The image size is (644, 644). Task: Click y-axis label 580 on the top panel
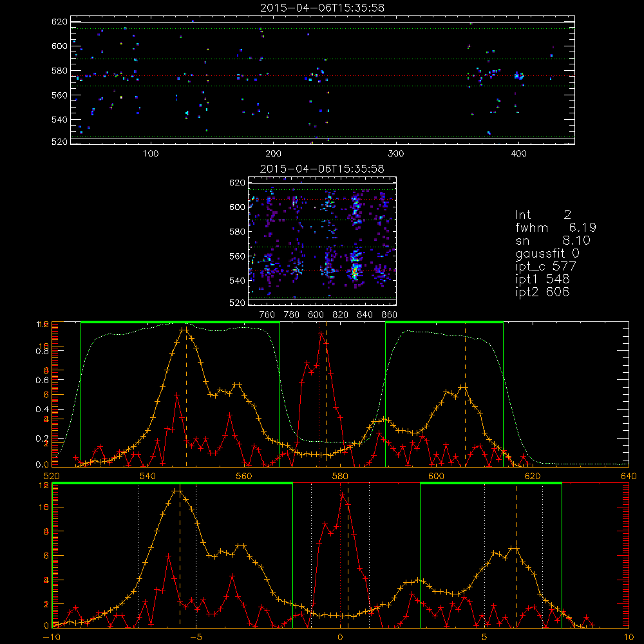click(x=59, y=71)
